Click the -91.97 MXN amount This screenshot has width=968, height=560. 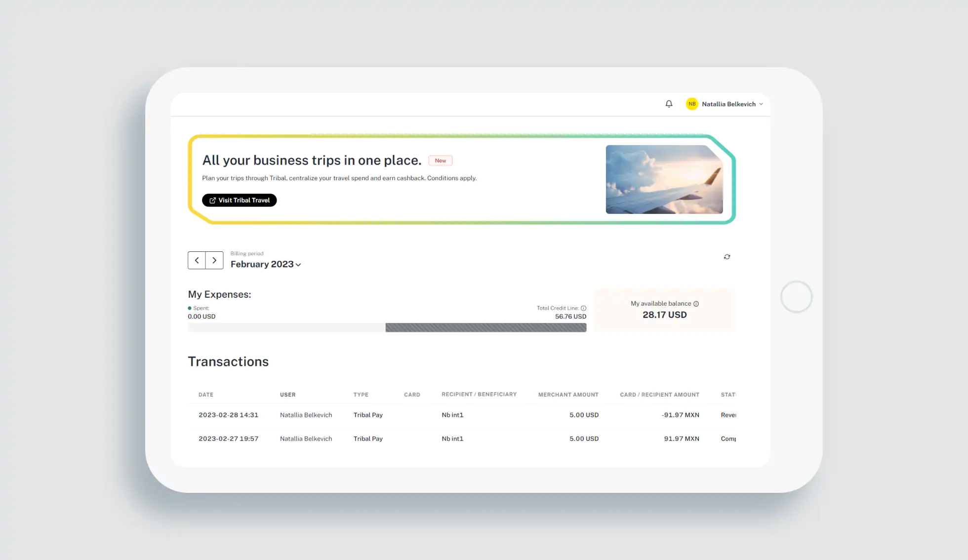(x=681, y=415)
